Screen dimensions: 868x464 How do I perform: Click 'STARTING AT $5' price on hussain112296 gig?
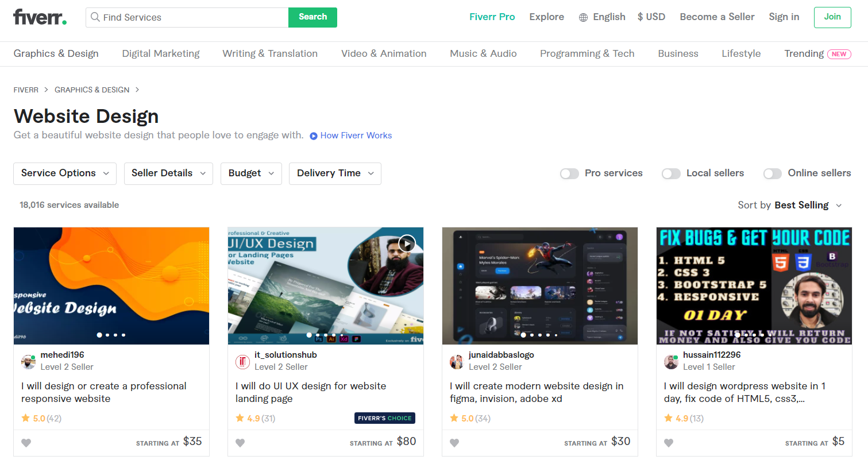pos(815,442)
